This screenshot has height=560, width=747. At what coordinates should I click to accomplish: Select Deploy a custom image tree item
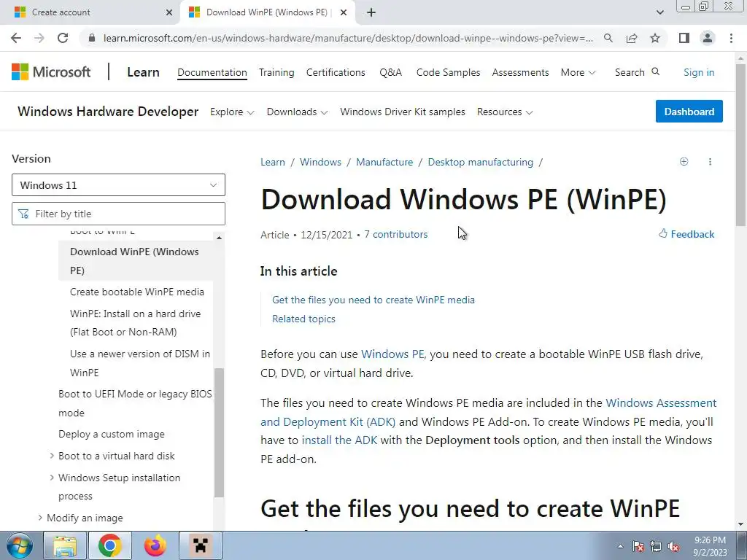(x=112, y=435)
